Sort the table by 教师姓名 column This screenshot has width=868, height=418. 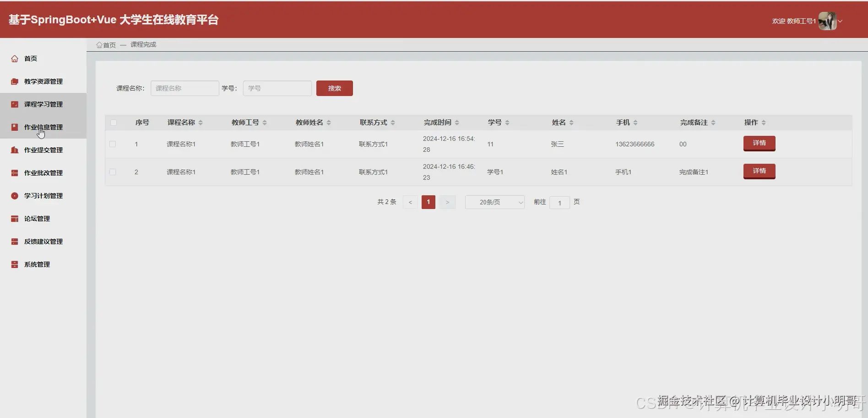tap(329, 123)
